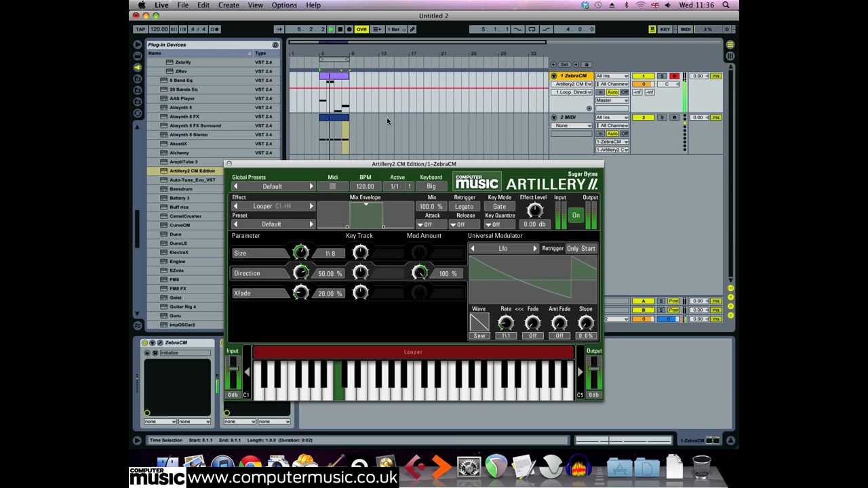
Task: Switch to the previous Universal Modulator type
Action: (x=473, y=249)
